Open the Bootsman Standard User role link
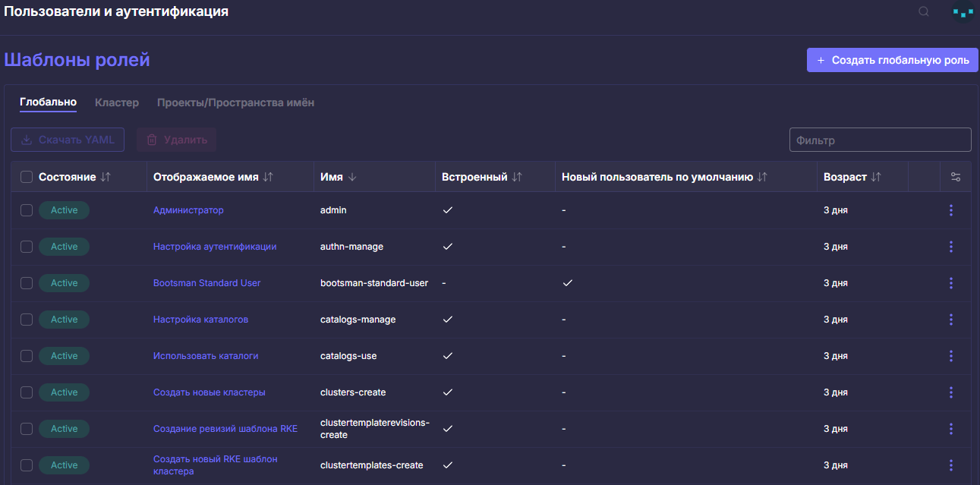The height and width of the screenshot is (485, 980). pos(206,283)
